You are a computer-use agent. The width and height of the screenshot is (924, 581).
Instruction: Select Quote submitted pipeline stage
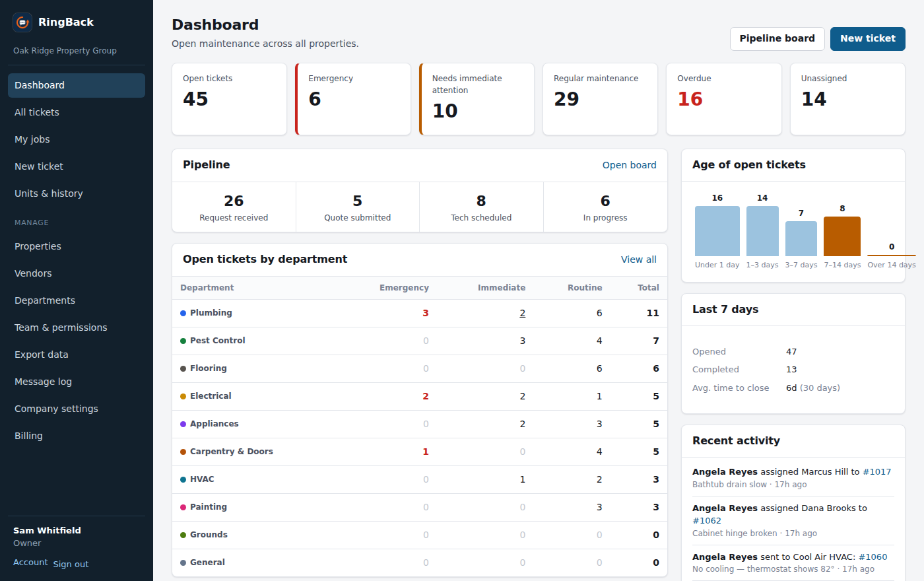(358, 207)
